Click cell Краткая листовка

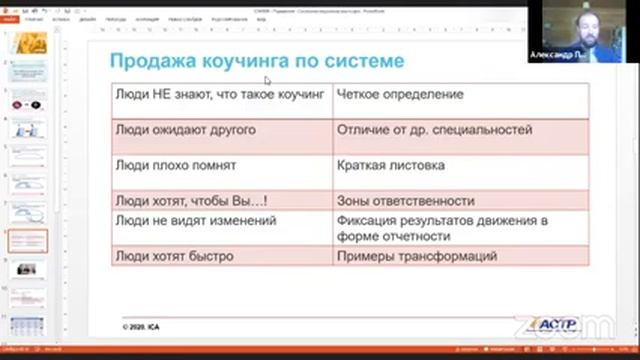(461, 172)
